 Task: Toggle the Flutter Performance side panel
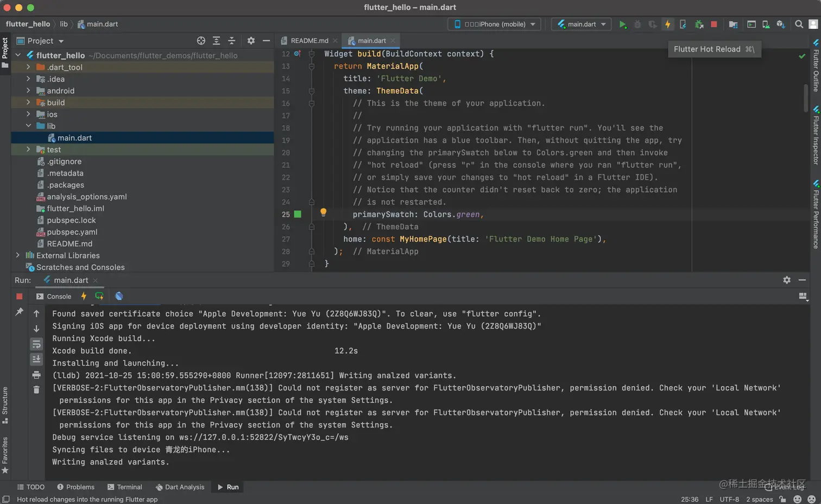click(816, 214)
